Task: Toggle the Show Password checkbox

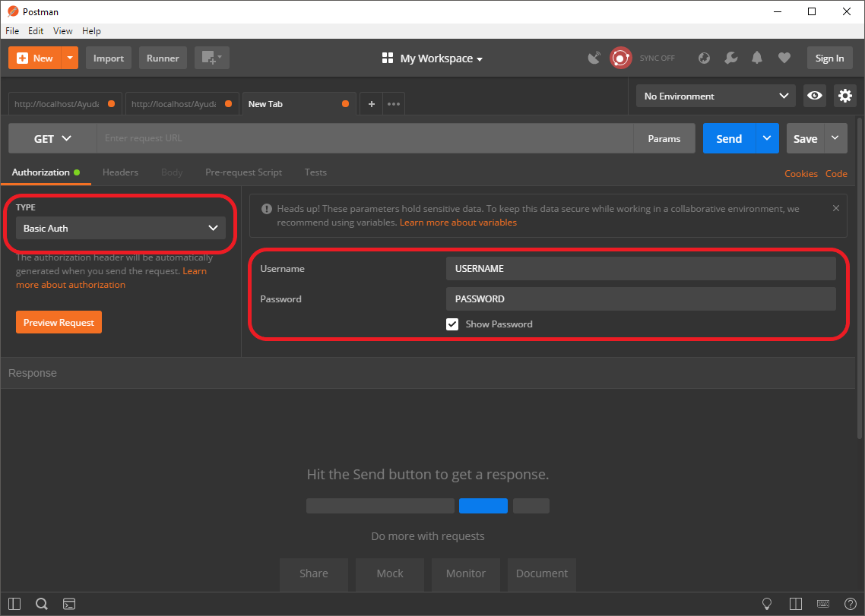Action: pos(452,324)
